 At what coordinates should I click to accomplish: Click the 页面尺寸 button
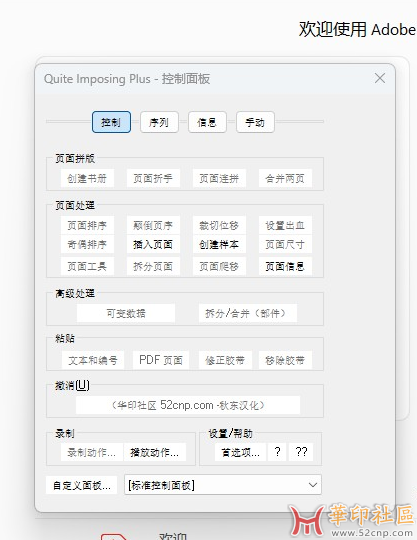coord(285,245)
